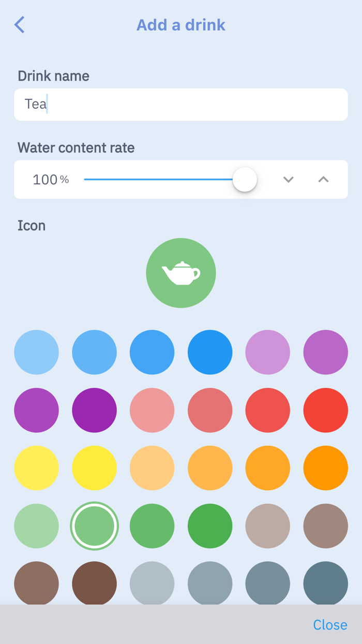This screenshot has width=362, height=644.
Task: Click the currently selected green color swatch
Action: 94,526
